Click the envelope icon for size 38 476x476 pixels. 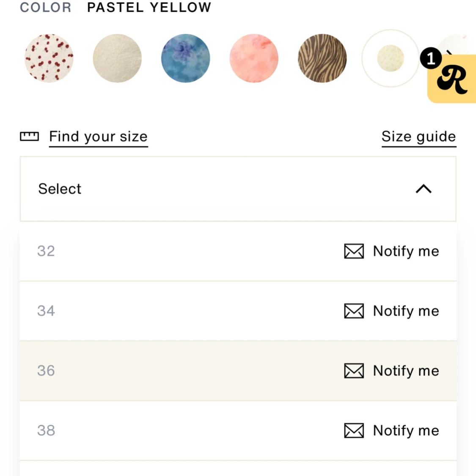[x=354, y=431]
